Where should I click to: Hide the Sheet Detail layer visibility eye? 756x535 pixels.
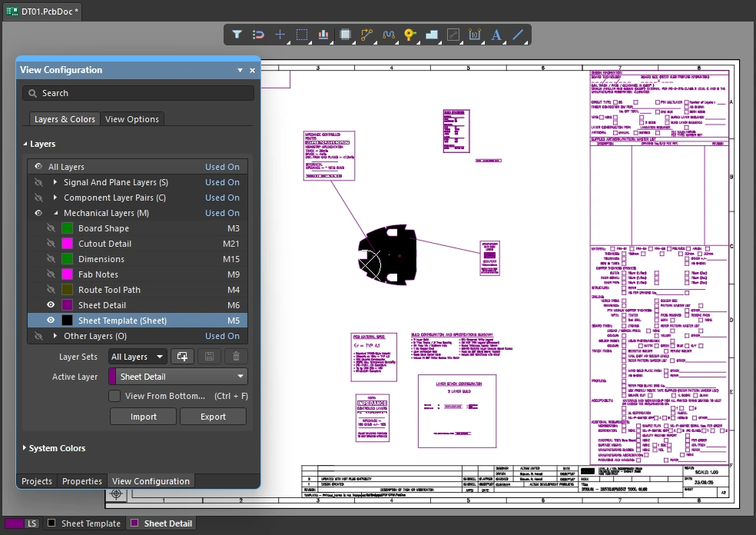point(50,304)
